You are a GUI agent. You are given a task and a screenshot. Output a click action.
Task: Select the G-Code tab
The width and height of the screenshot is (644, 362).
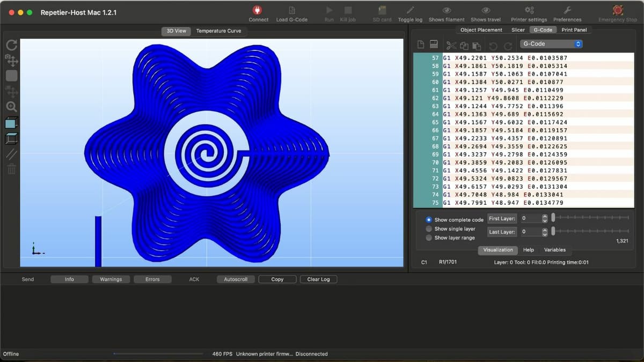coord(543,30)
